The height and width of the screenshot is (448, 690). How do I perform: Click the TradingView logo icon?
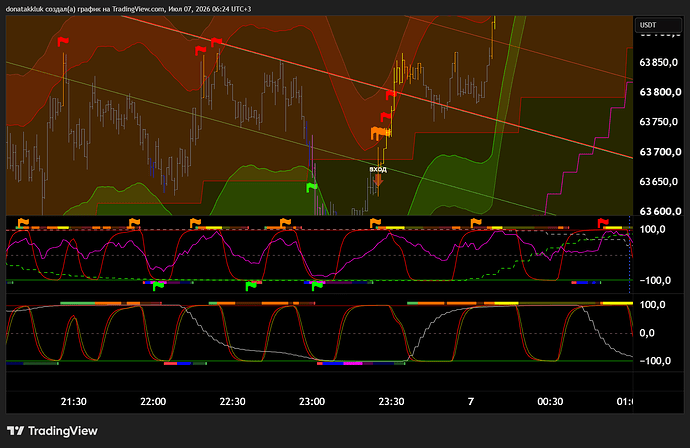pos(15,430)
